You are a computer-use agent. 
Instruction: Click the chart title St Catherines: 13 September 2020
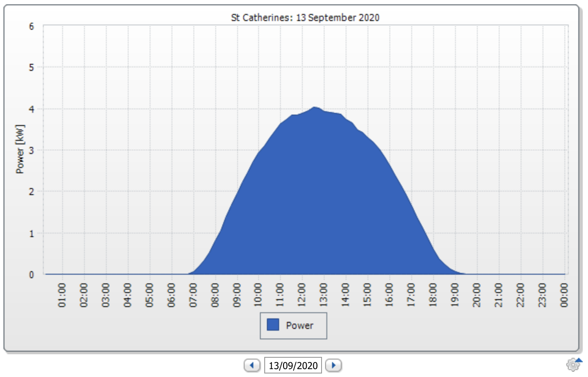click(x=305, y=18)
